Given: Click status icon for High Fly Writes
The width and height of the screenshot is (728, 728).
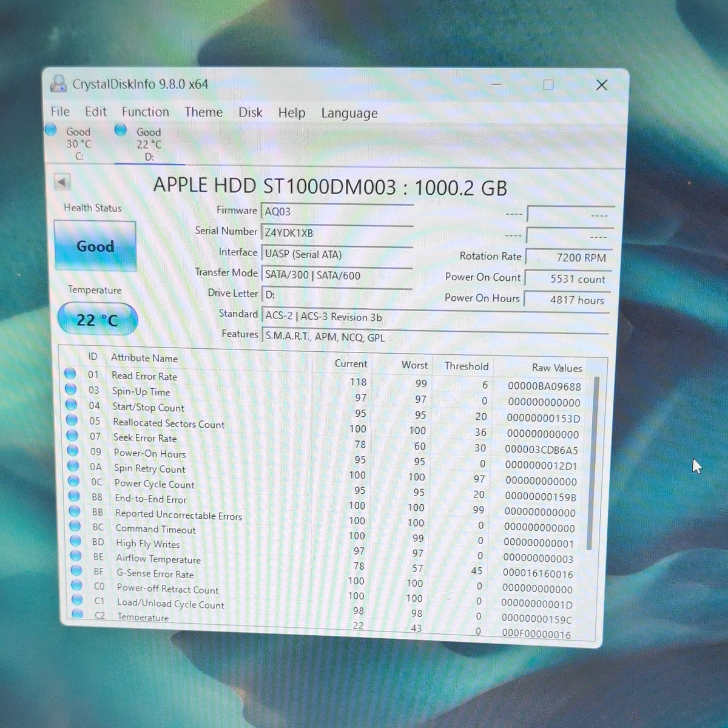Looking at the screenshot, I should coord(75,541).
